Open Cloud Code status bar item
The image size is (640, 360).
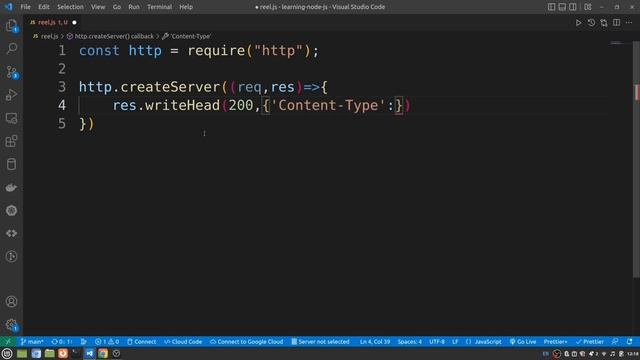click(x=183, y=342)
